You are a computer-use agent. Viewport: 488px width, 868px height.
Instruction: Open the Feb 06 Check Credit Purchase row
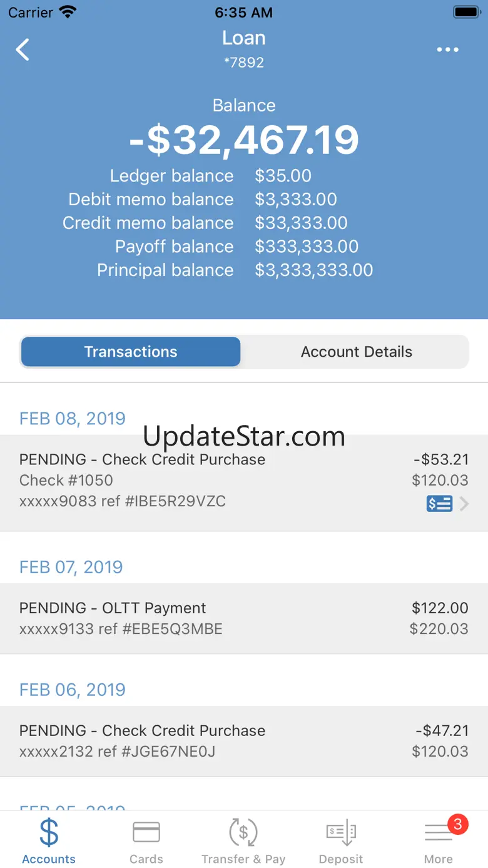click(x=243, y=741)
